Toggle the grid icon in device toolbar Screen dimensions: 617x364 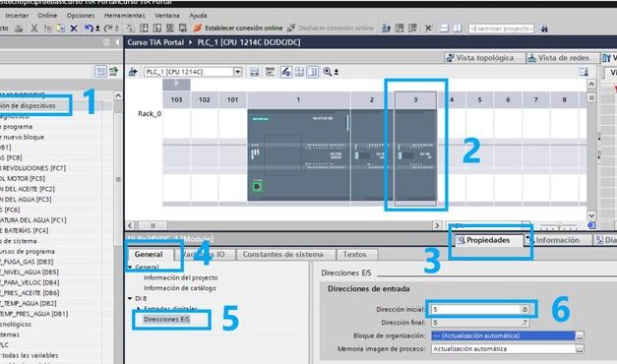tap(299, 72)
